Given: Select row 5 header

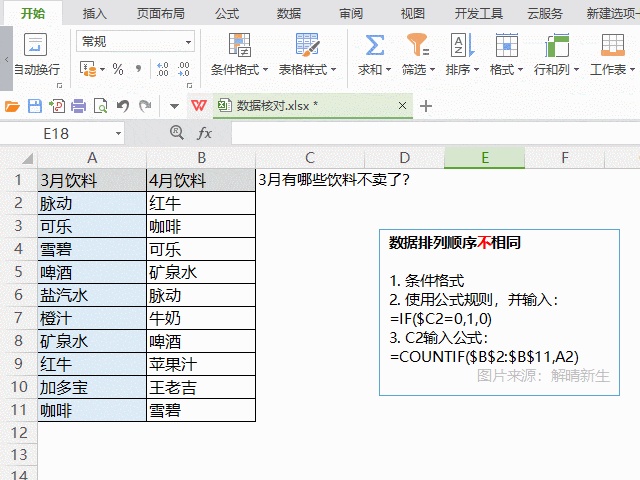Looking at the screenshot, I should pyautogui.click(x=18, y=272).
